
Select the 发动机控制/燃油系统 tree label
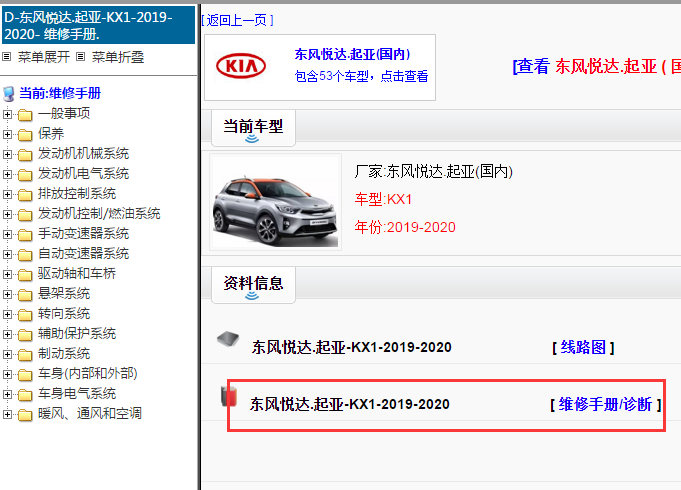click(99, 213)
